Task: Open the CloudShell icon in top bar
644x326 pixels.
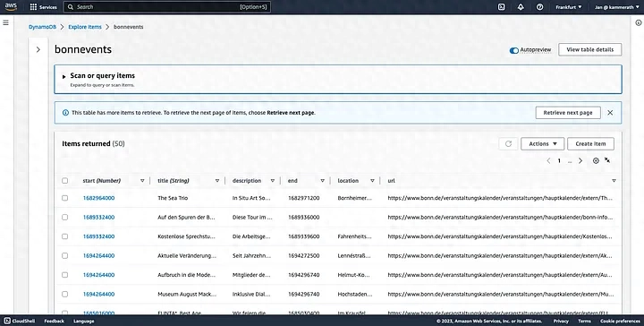Action: point(501,7)
